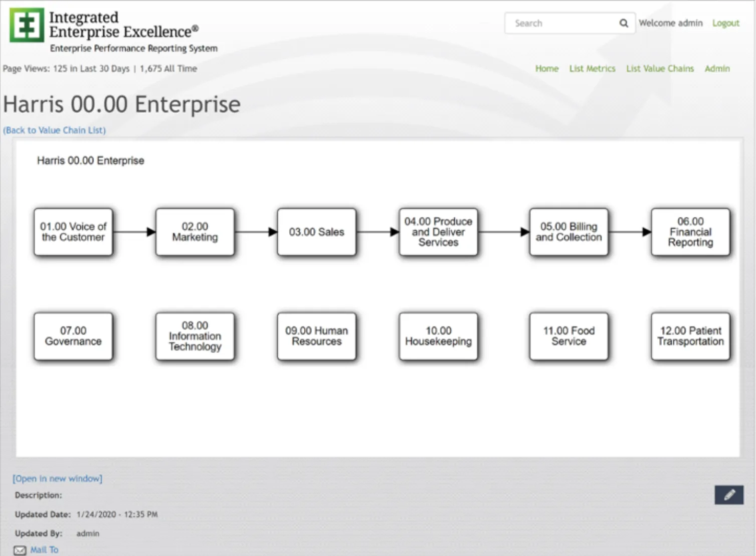This screenshot has height=556, width=756.
Task: Click the pencil edit icon button
Action: click(x=729, y=495)
